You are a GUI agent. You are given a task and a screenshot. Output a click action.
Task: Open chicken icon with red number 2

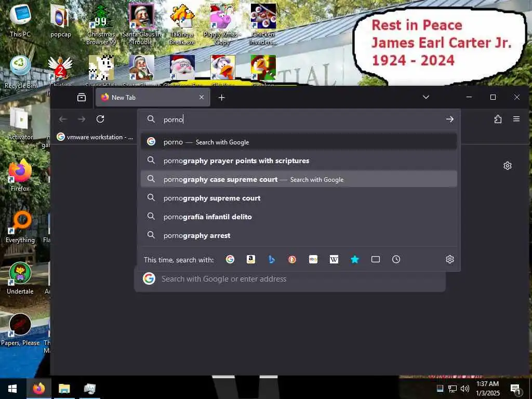(x=60, y=71)
